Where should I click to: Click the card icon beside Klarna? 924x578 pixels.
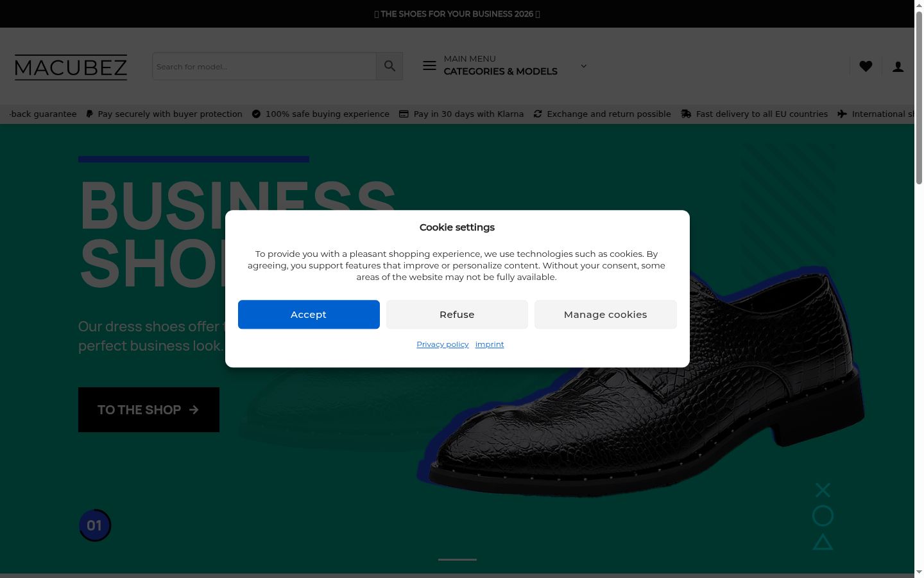pos(404,114)
